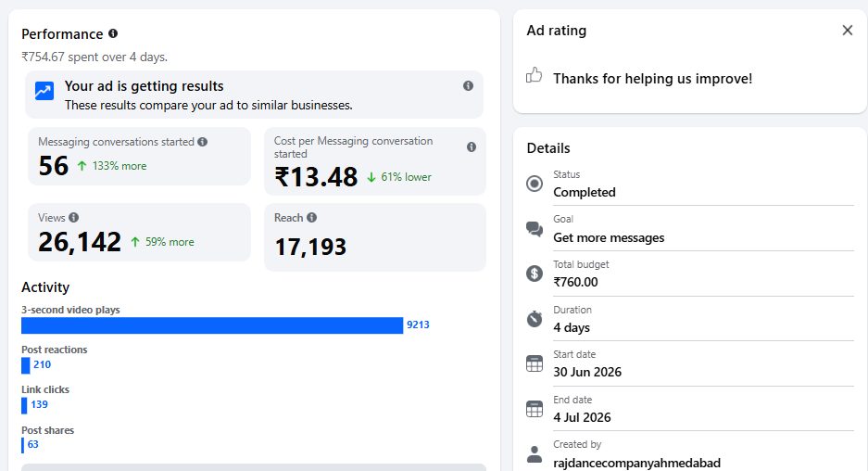Viewport: 868px width, 471px height.
Task: Click the thumbs up icon in Ad rating
Action: tap(535, 75)
